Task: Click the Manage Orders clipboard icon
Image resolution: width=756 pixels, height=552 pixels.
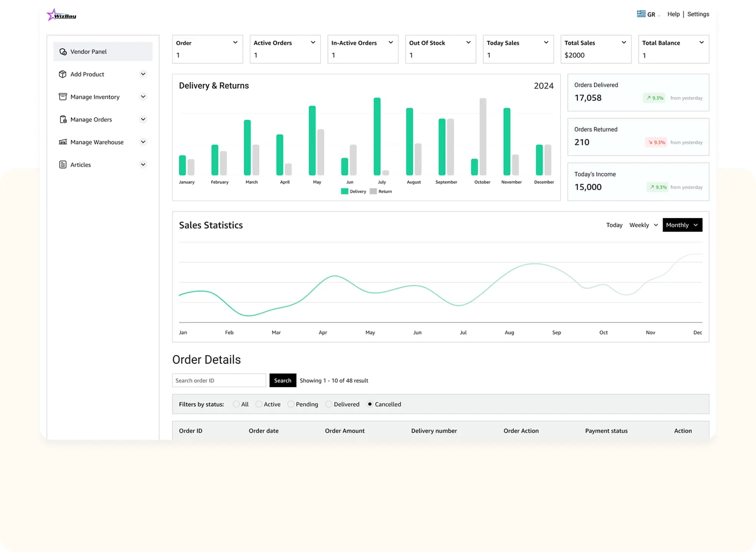Action: [63, 119]
